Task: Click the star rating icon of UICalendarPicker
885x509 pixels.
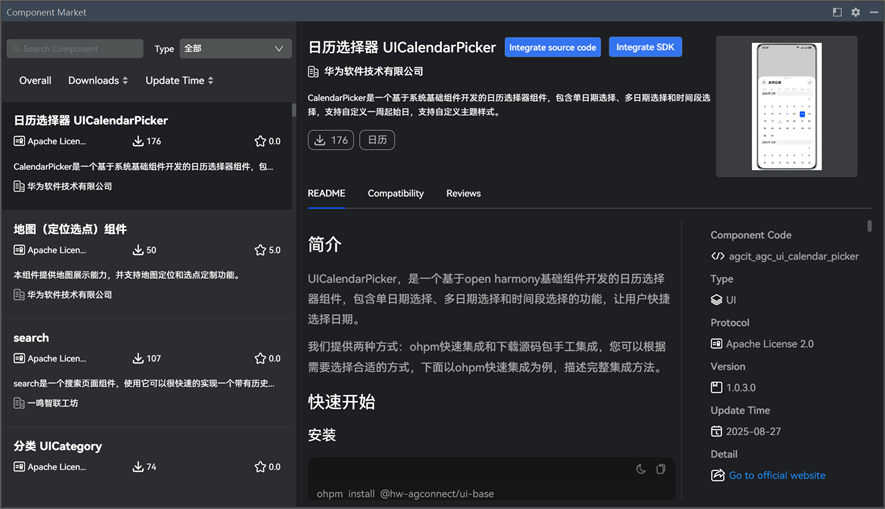Action: [260, 142]
